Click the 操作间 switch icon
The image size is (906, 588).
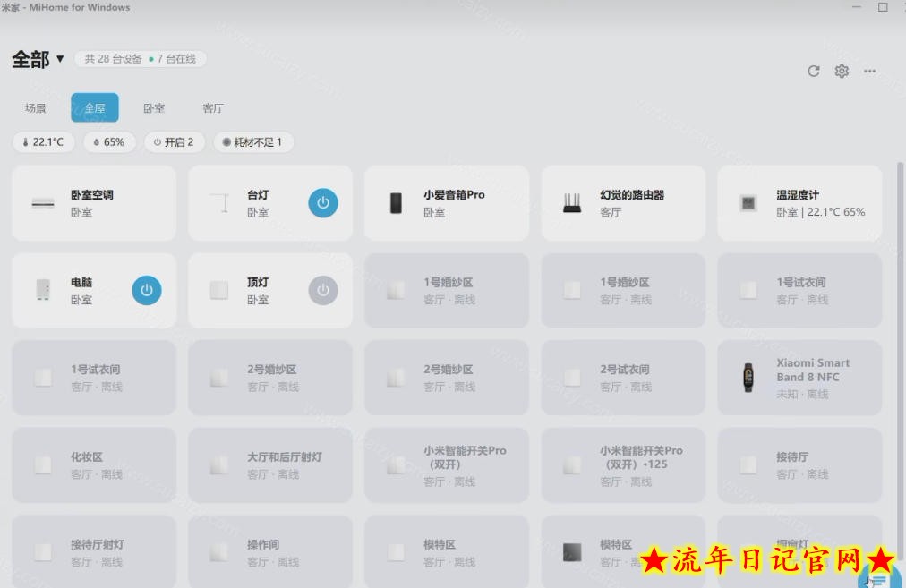(x=219, y=552)
